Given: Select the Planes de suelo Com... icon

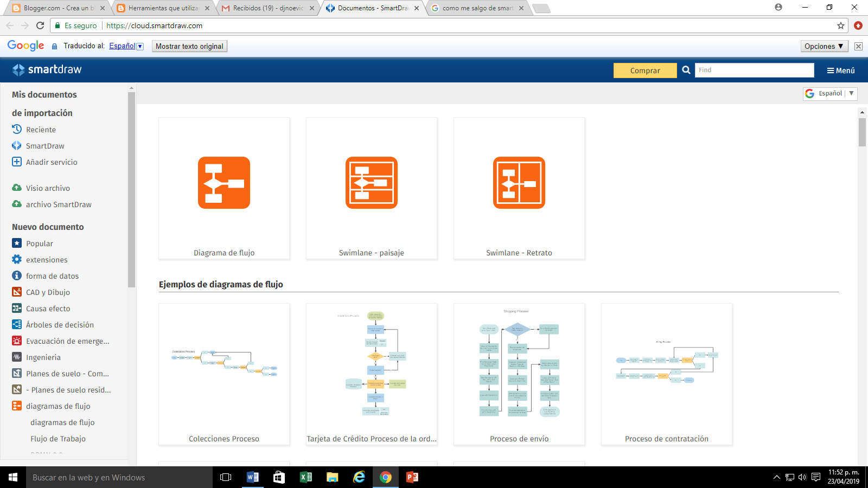Looking at the screenshot, I should (x=17, y=373).
